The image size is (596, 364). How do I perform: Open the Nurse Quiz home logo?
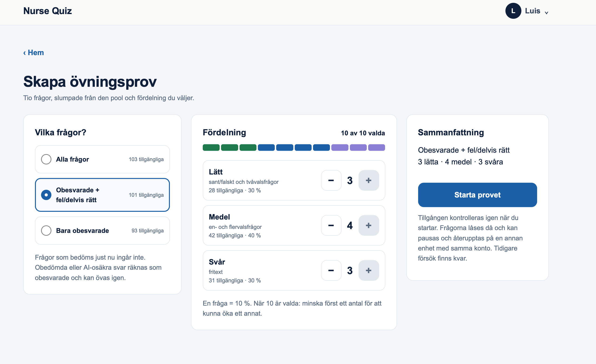point(48,11)
